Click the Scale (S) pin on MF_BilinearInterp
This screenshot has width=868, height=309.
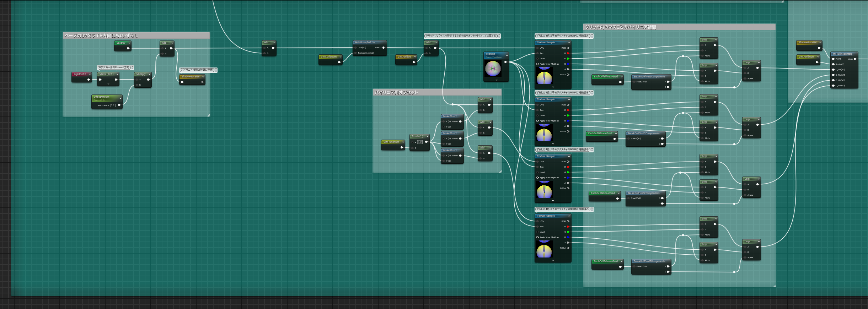pyautogui.click(x=833, y=64)
